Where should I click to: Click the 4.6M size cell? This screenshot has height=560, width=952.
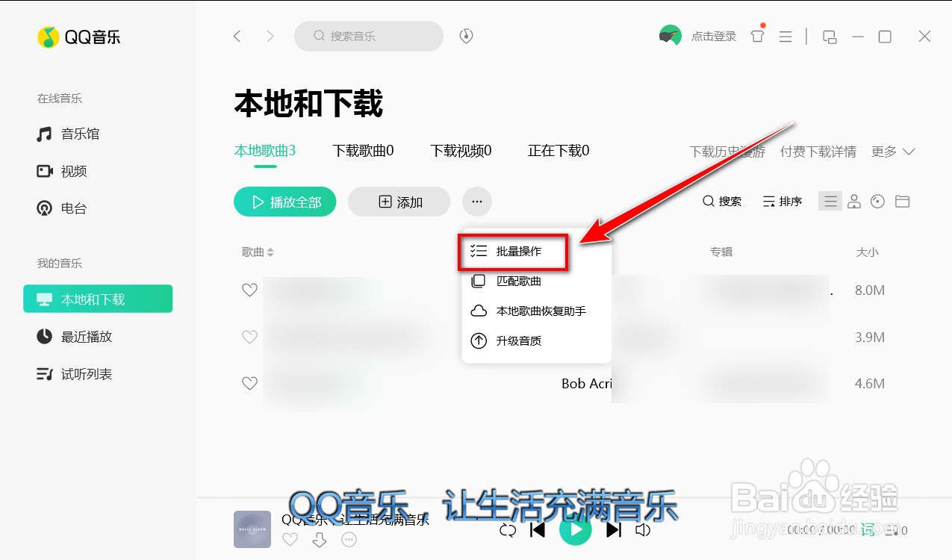[x=870, y=384]
